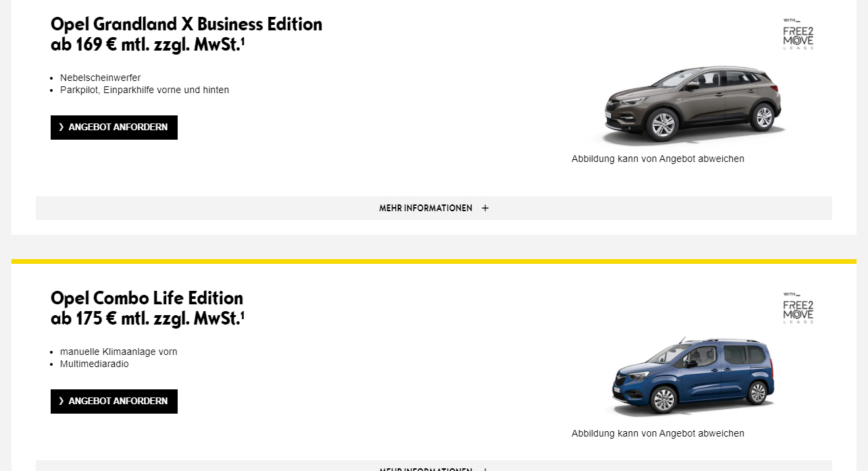Click the 'ab 175 € mtl. zzgl. MwSt.' price
Screen dimensions: 868x471
[x=147, y=319]
